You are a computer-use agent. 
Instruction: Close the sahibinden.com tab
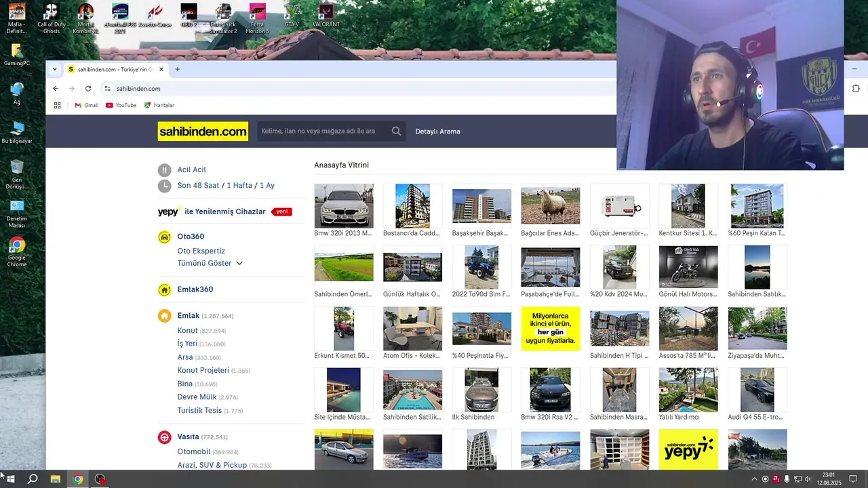161,69
